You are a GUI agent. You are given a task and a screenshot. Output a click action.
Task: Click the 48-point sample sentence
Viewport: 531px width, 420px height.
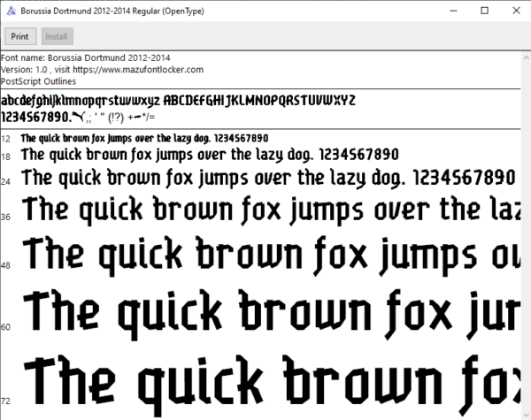click(x=272, y=256)
